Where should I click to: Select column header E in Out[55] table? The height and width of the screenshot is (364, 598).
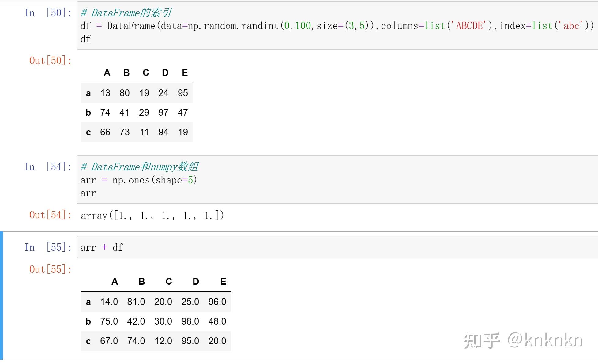pos(223,281)
